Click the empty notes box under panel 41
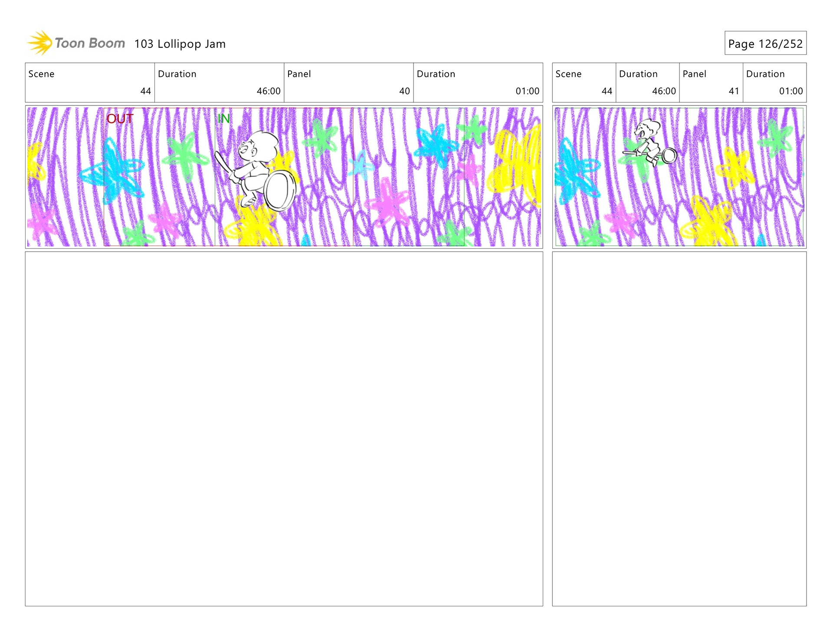This screenshot has height=644, width=833. [x=679, y=429]
